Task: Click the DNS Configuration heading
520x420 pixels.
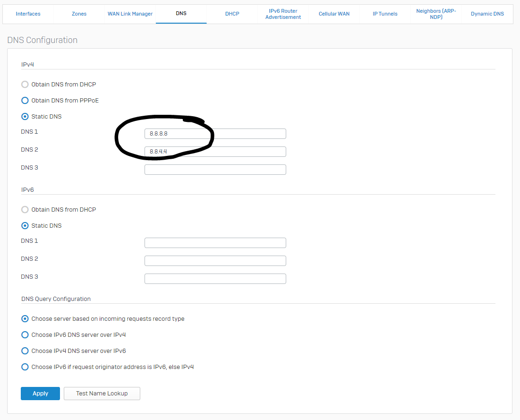Action: pyautogui.click(x=43, y=40)
